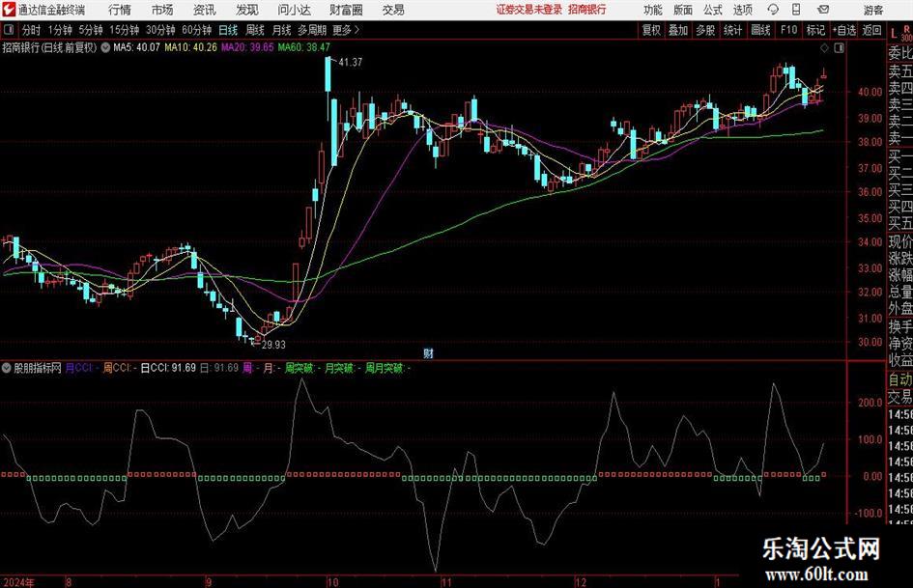Open the 财富圈 menu

[346, 10]
